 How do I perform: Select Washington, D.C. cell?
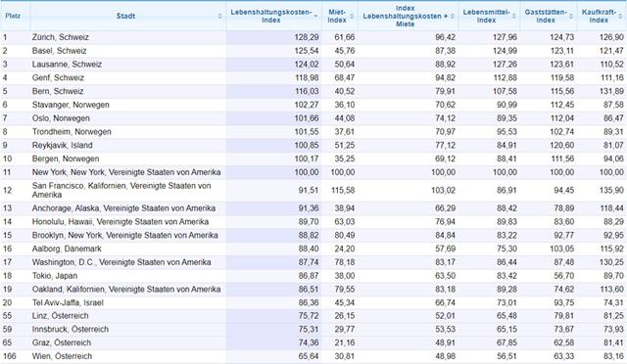click(x=128, y=262)
